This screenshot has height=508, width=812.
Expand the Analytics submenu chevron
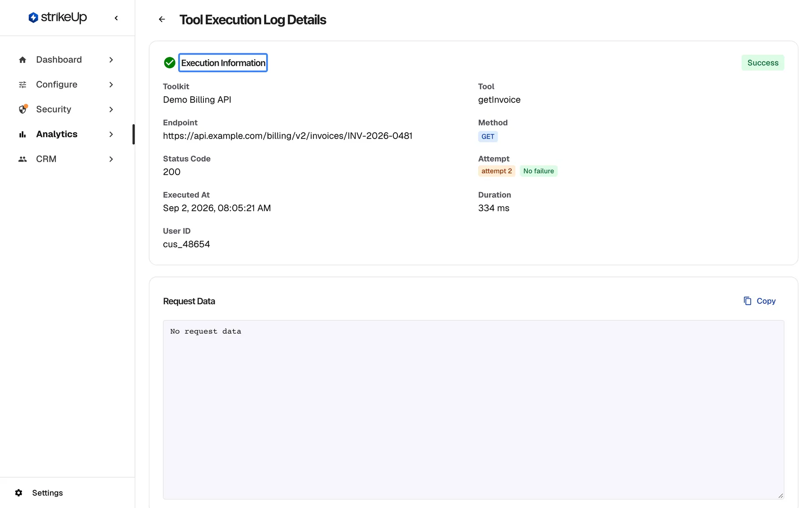(111, 134)
